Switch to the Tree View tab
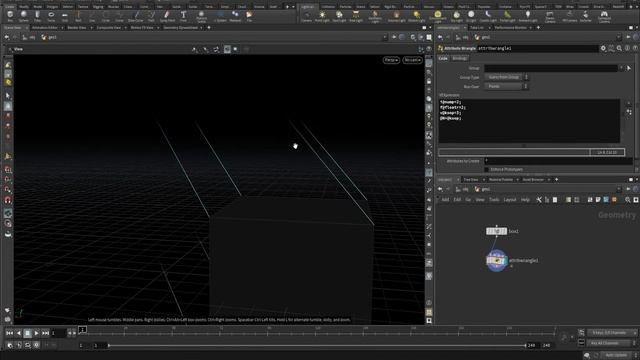The width and height of the screenshot is (640, 360). click(x=471, y=180)
